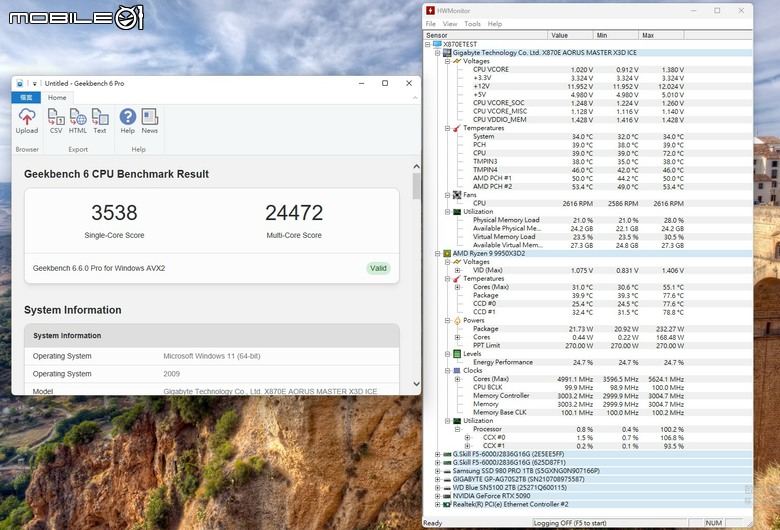Click the HWMonitor app icon in title bar
Viewport: 780px width, 530px height.
(x=430, y=10)
